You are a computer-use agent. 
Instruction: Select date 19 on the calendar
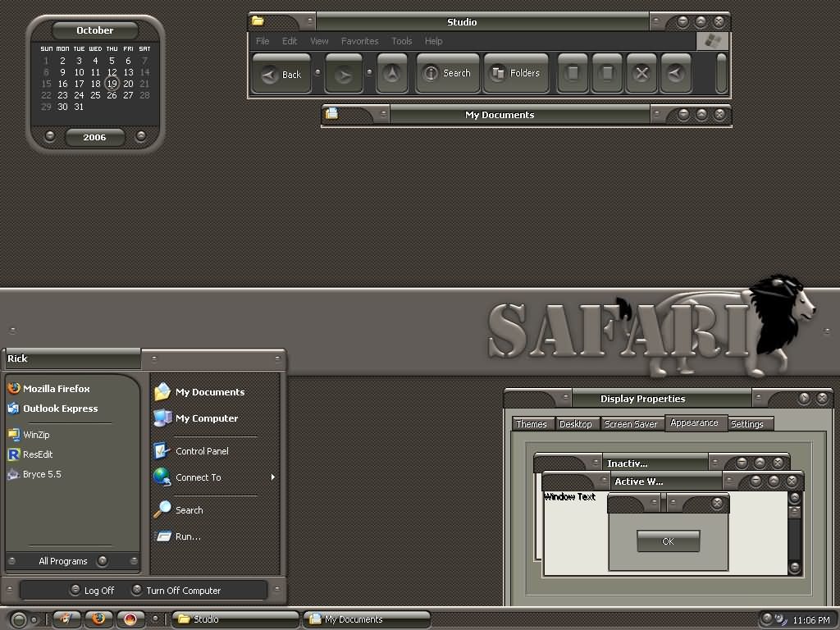point(112,84)
